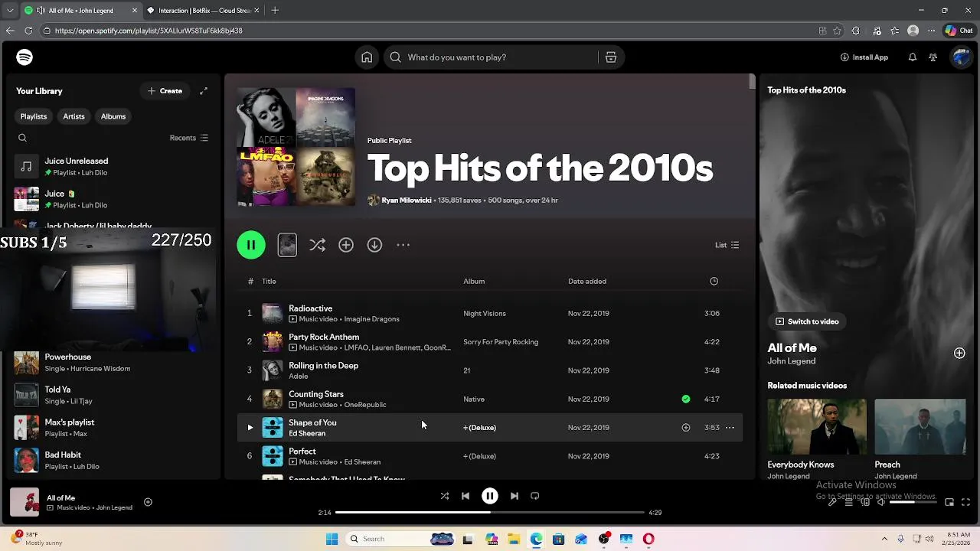Open Everybody Knows related video thumbnail
980x551 pixels.
click(817, 427)
